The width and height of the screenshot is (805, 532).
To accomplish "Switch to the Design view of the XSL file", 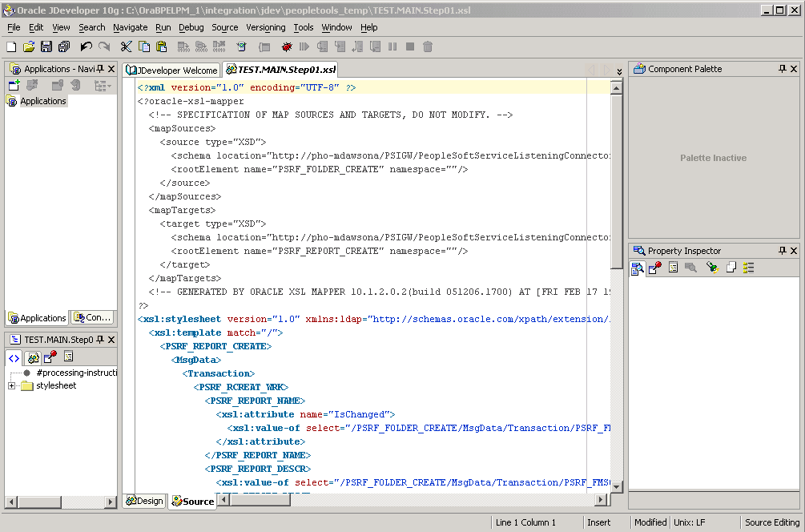I will pos(145,501).
